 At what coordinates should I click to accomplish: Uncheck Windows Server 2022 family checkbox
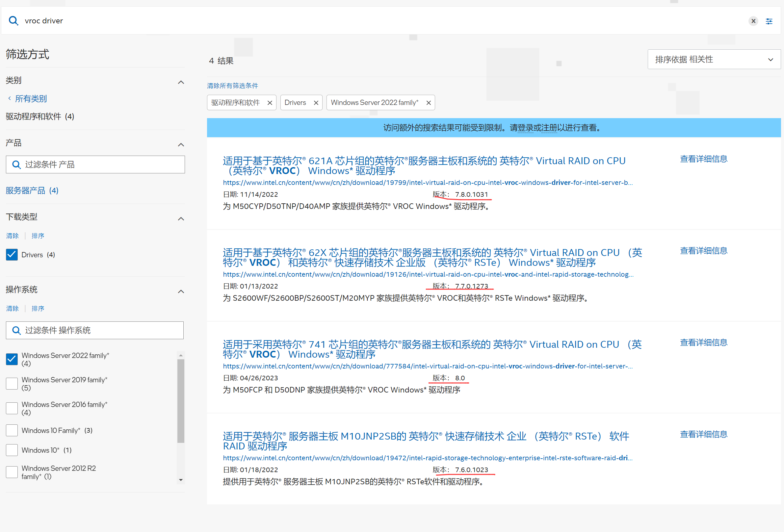pos(12,359)
